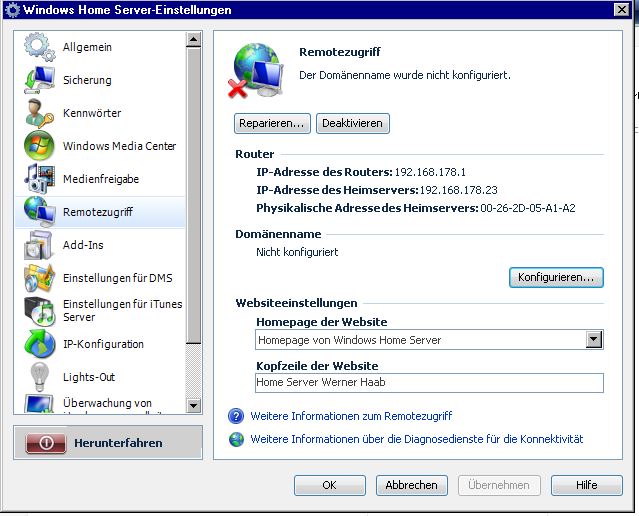Switch to the Remotezugriff settings page
This screenshot has height=516, width=639.
click(x=97, y=212)
